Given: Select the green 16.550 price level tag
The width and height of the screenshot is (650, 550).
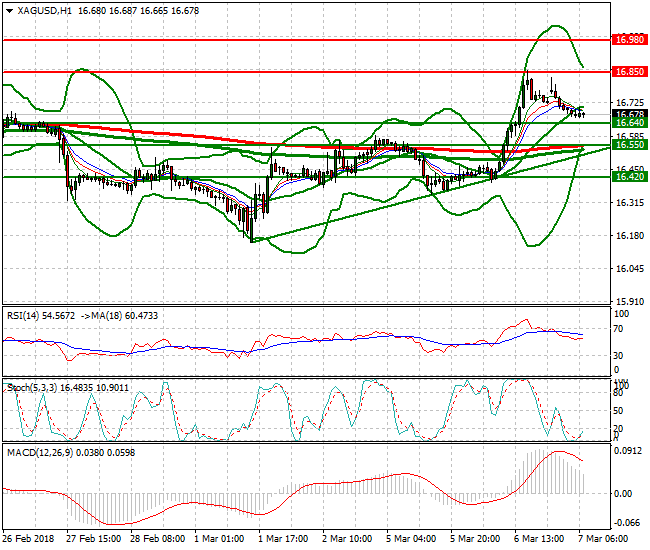Looking at the screenshot, I should (x=629, y=145).
